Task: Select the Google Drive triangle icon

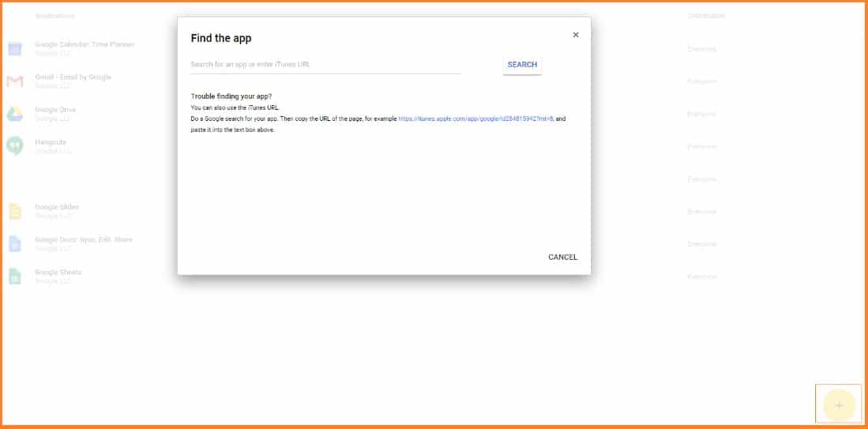Action: (x=15, y=114)
